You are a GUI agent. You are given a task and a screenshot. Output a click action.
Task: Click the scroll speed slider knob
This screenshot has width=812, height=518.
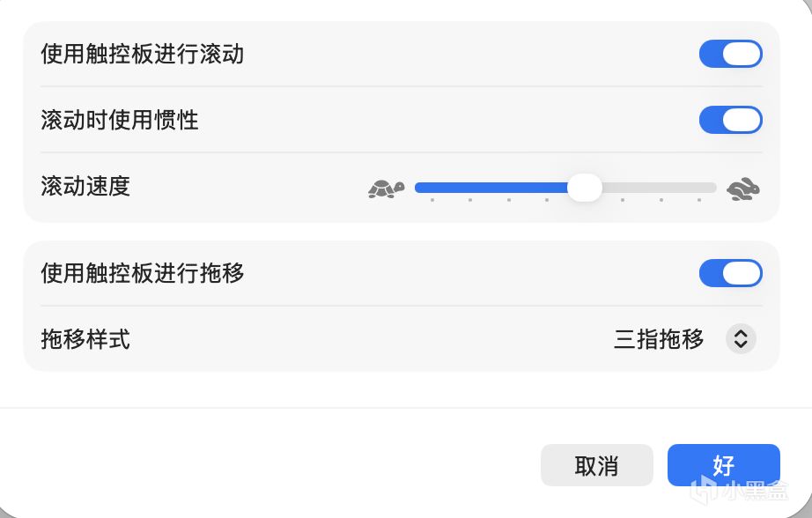(x=584, y=187)
